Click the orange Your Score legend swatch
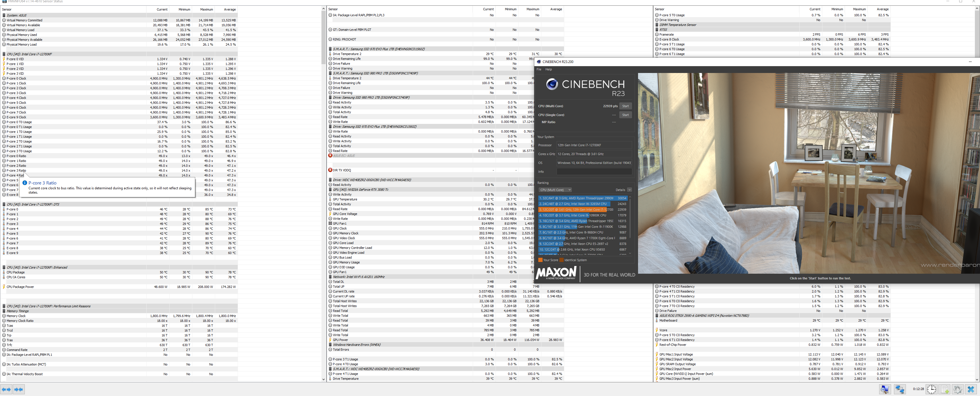The height and width of the screenshot is (396, 980). tap(540, 261)
